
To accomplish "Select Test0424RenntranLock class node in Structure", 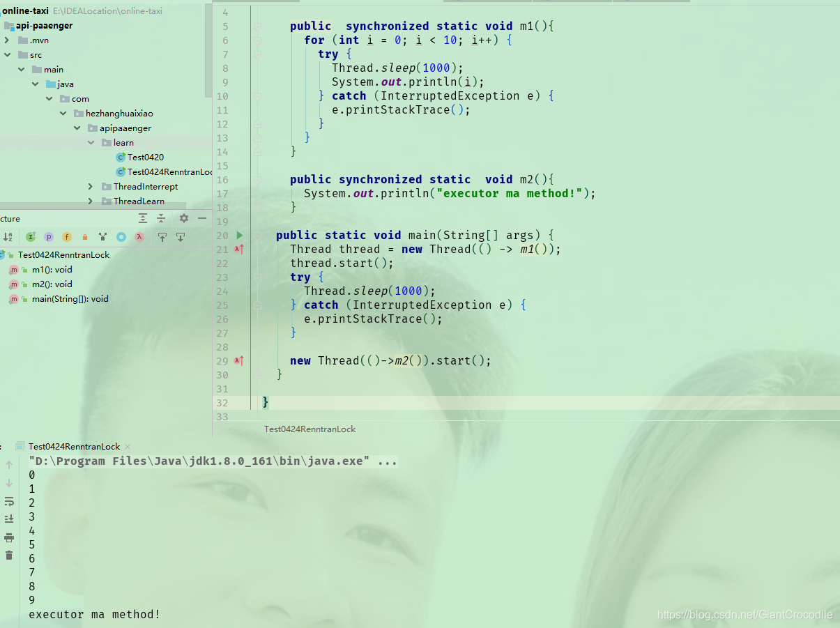I will pyautogui.click(x=63, y=255).
